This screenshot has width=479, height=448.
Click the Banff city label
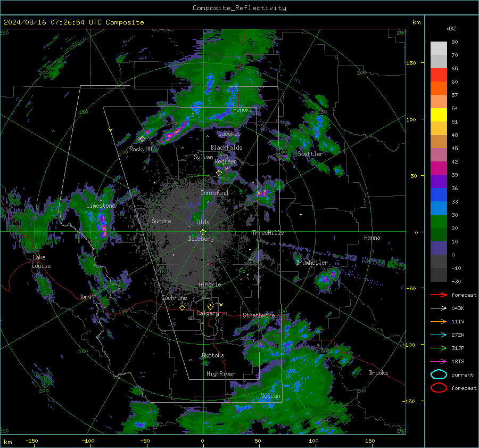[88, 297]
